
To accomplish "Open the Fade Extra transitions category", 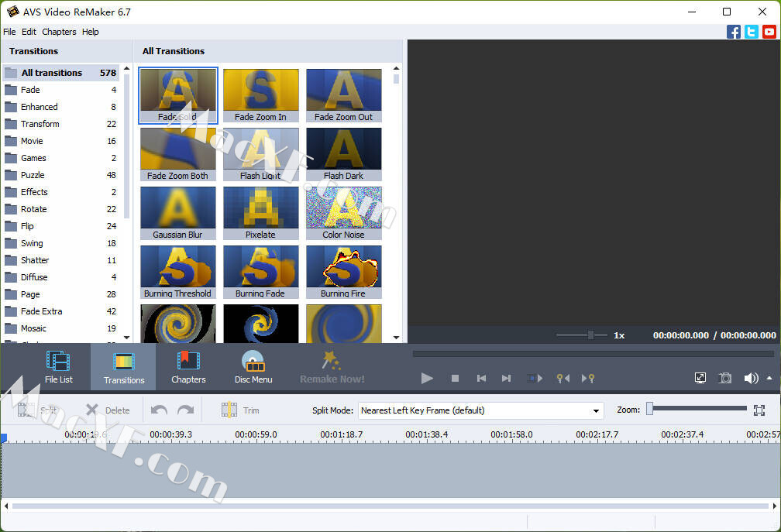I will tap(46, 311).
